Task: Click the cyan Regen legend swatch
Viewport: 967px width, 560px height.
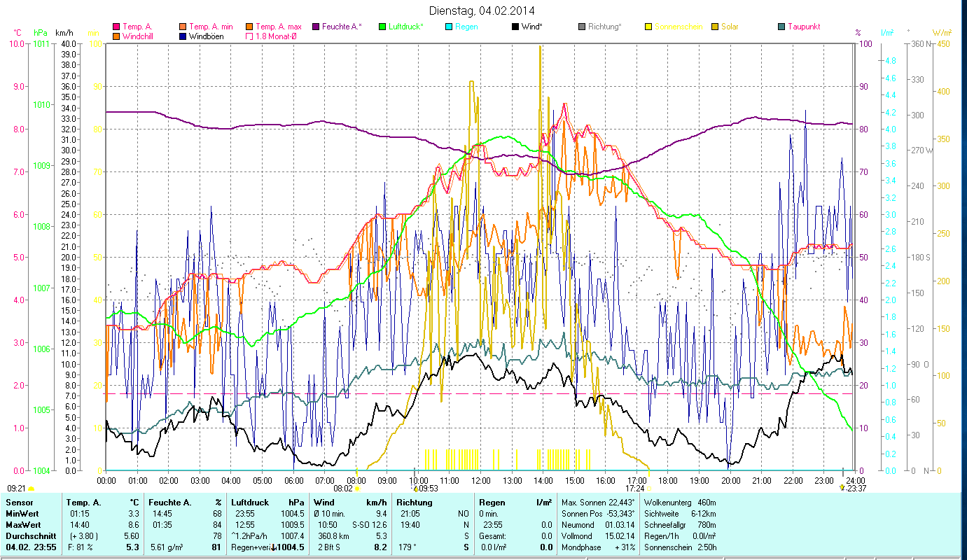Action: (x=448, y=27)
